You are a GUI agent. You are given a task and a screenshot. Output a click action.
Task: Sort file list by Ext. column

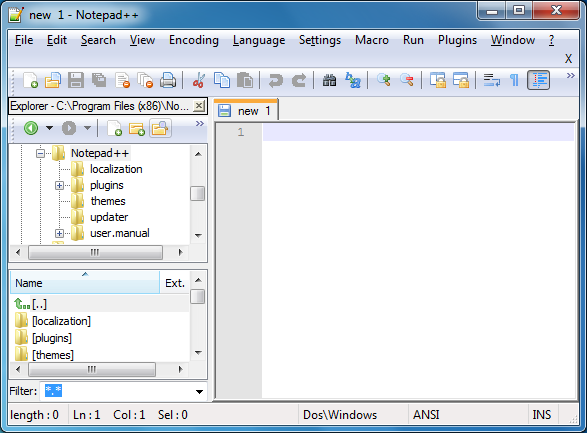pyautogui.click(x=174, y=283)
